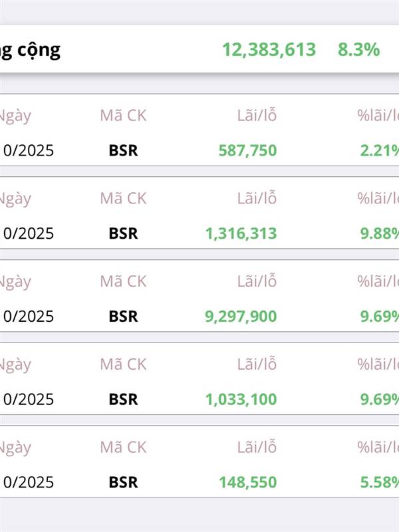The image size is (399, 532).
Task: Tap the date in the 148,550 row
Action: click(28, 482)
